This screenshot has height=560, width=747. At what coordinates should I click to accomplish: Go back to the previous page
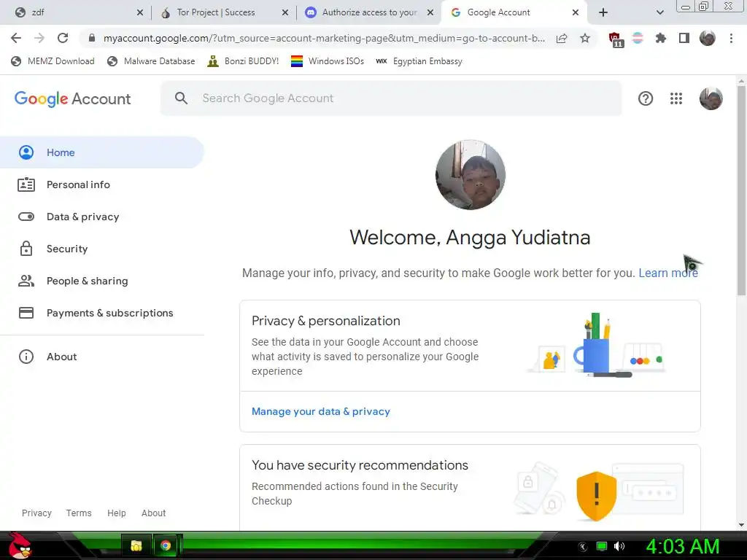point(16,38)
